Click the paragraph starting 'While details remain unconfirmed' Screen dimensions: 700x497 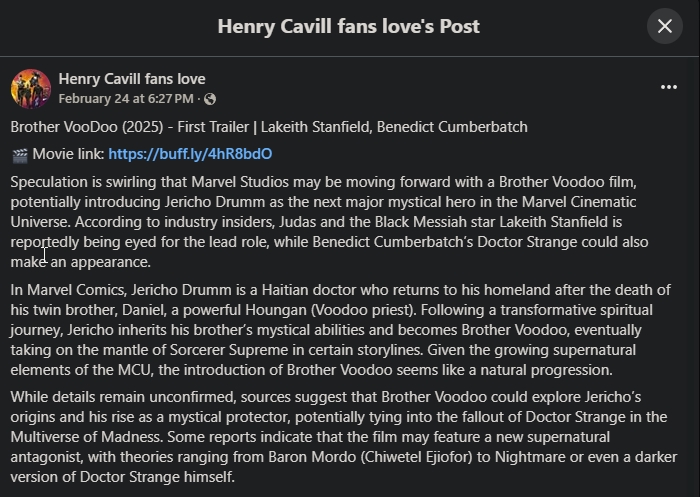(x=330, y=437)
